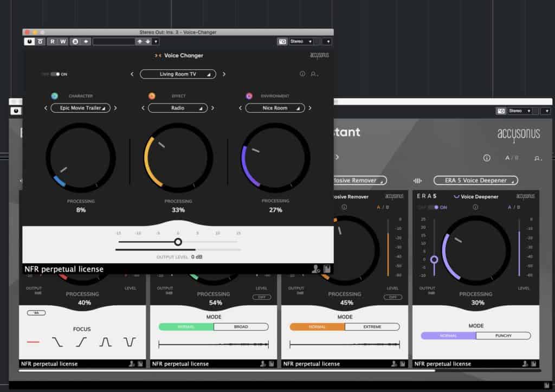Toggle the Voice Changer ON/OFF switch
Image resolution: width=555 pixels, height=392 pixels.
(56, 74)
